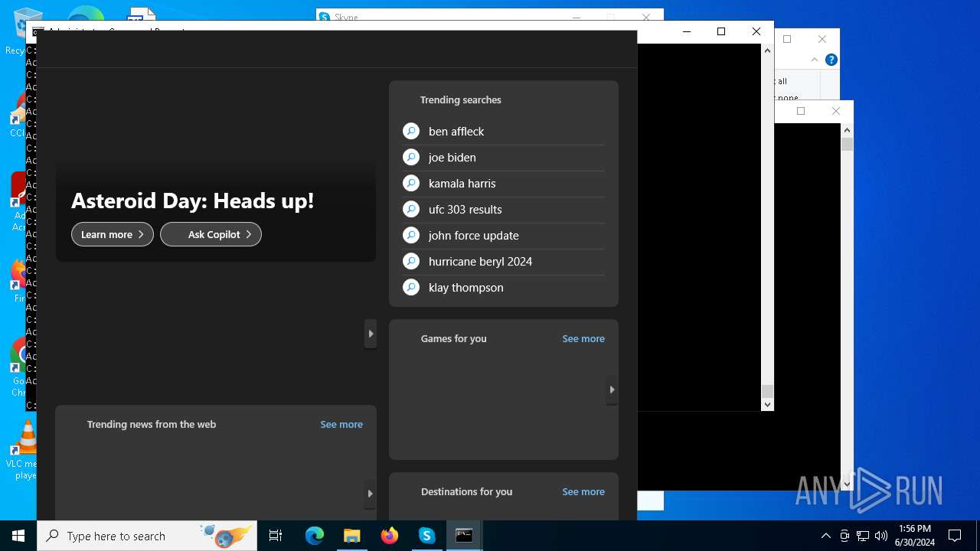
Task: Open the Windows Start menu
Action: coord(18,536)
